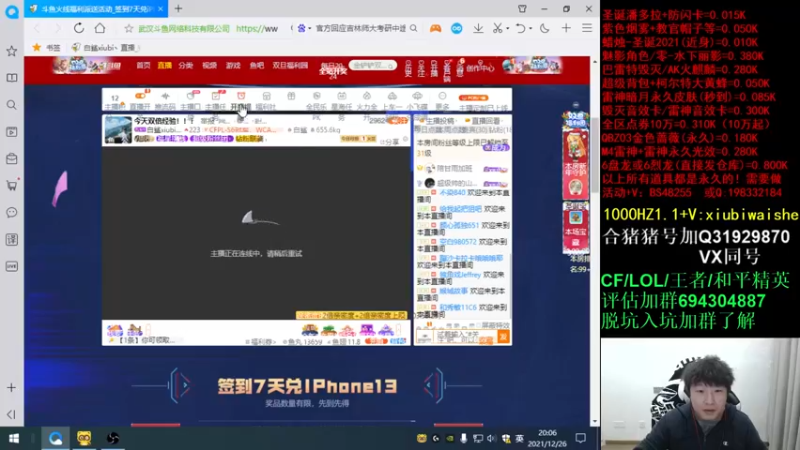Switch to 主播投稿 tab in chat panel
800x450 pixels.
[x=440, y=121]
